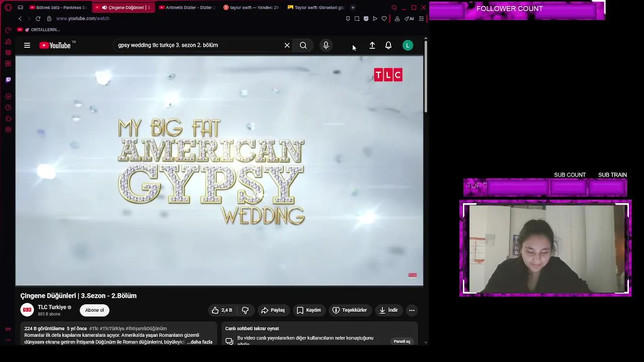Open the browser profile toolbar icon

point(397,19)
